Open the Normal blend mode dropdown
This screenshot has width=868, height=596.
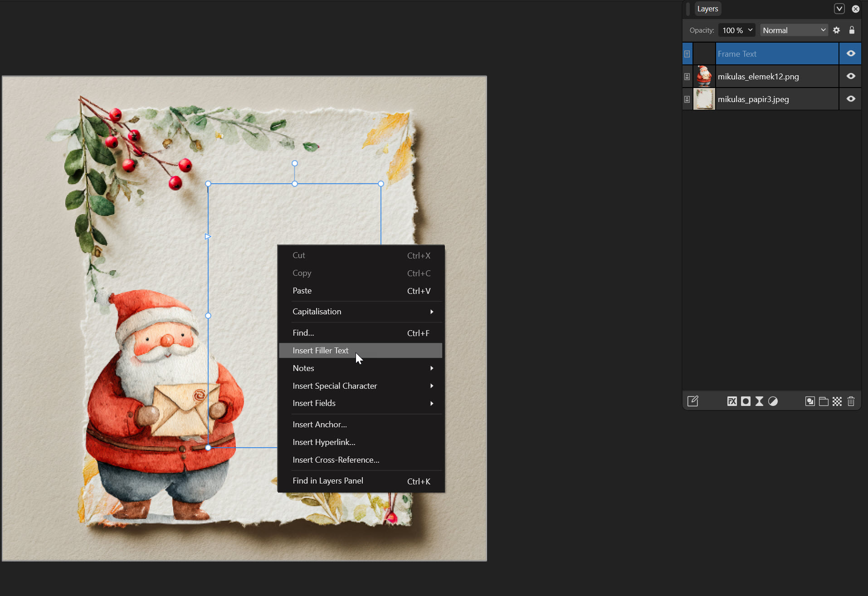click(x=794, y=30)
